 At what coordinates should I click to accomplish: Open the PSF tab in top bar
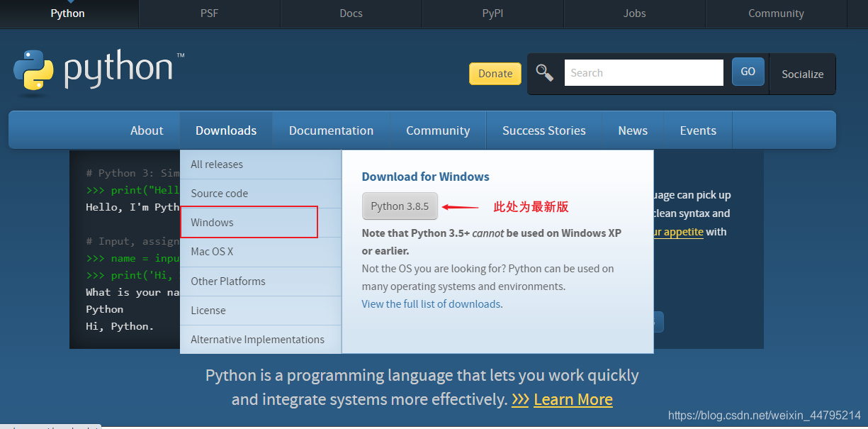[x=210, y=13]
